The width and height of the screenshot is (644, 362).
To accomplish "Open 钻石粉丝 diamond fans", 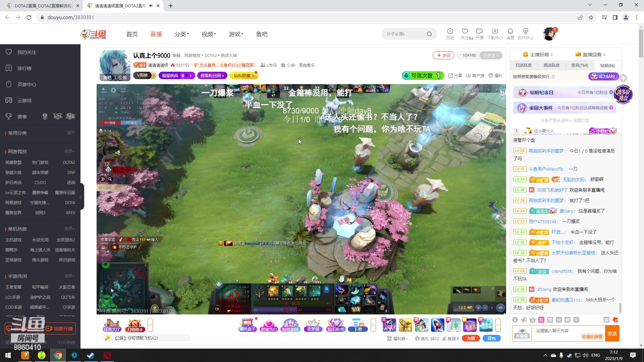I will coord(335,325).
